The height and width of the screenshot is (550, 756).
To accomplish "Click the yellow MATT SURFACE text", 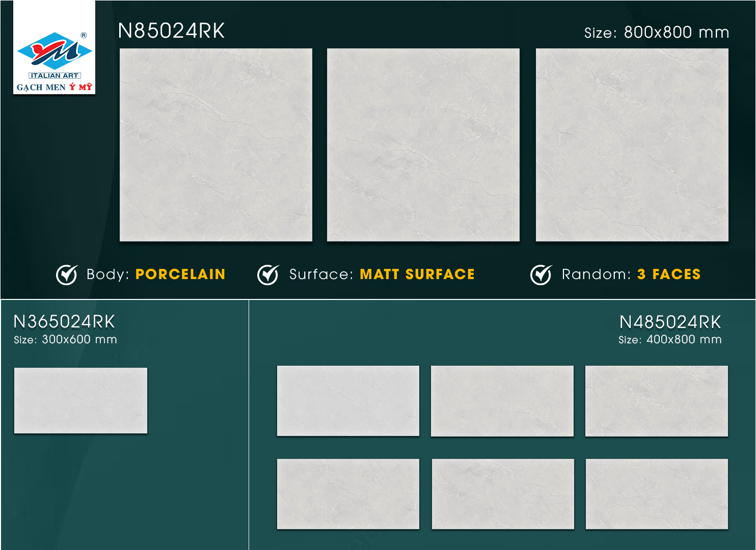I will click(x=417, y=274).
